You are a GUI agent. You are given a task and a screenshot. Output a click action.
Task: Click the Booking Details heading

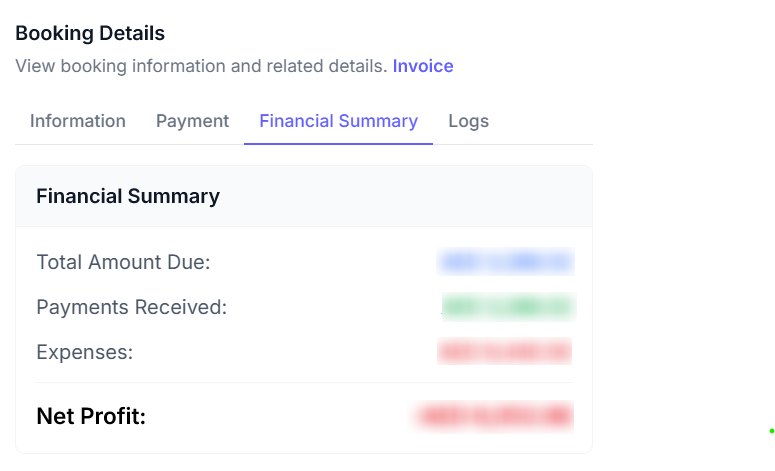pyautogui.click(x=90, y=33)
